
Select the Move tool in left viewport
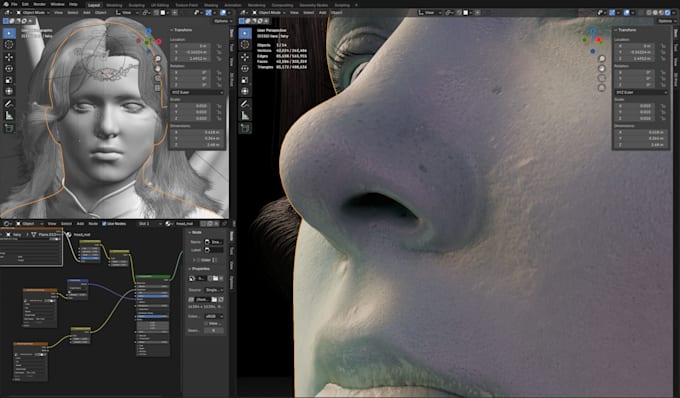(x=9, y=57)
